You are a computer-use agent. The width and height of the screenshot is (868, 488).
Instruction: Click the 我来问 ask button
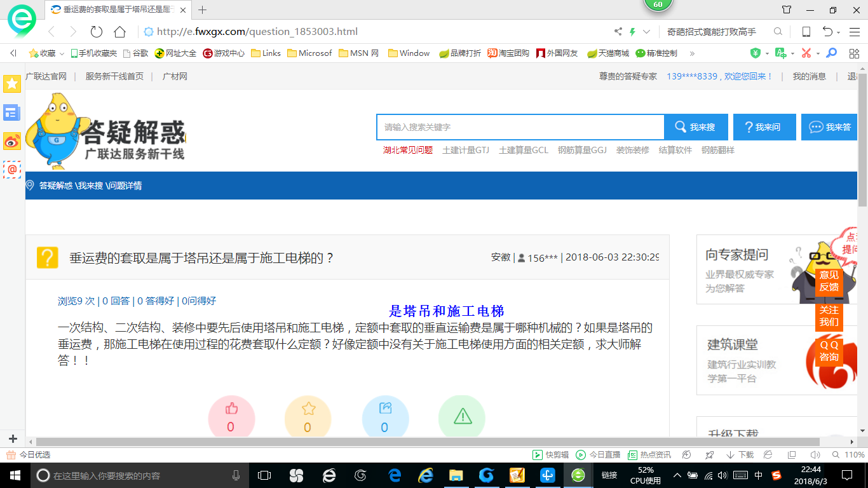tap(765, 127)
